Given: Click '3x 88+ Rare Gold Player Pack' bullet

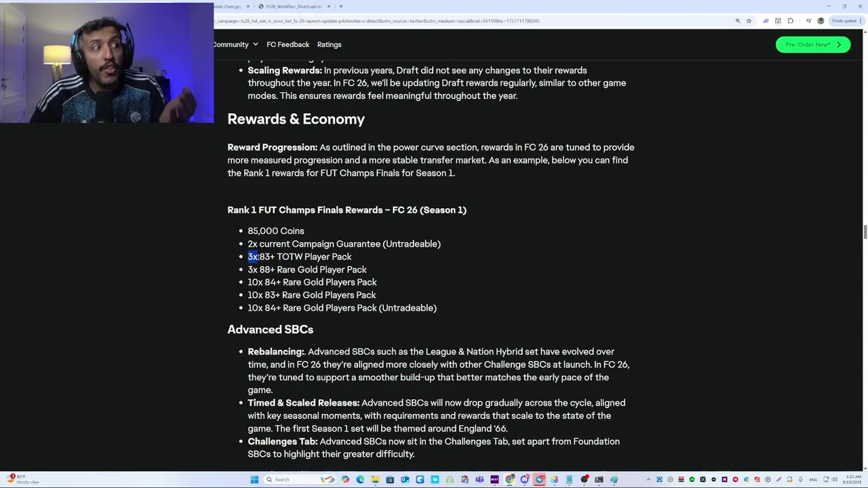Looking at the screenshot, I should pos(307,270).
